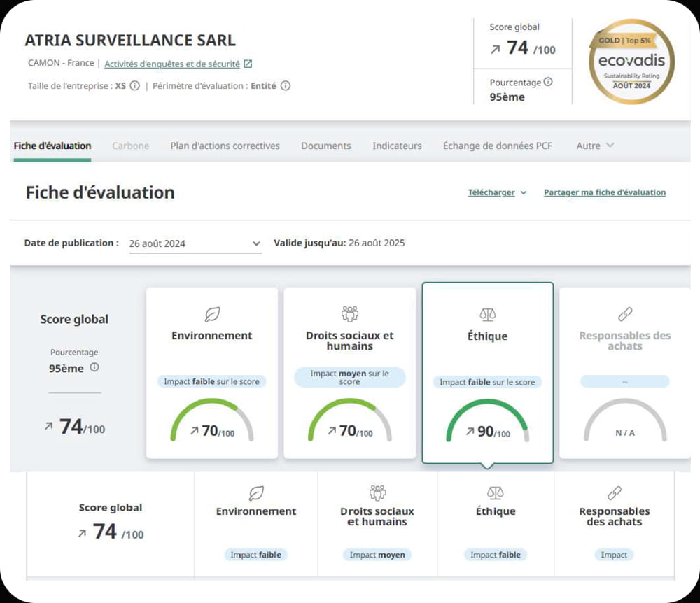Select the greyed Responsables des achats card title
Image resolution: width=700 pixels, height=603 pixels.
click(625, 341)
